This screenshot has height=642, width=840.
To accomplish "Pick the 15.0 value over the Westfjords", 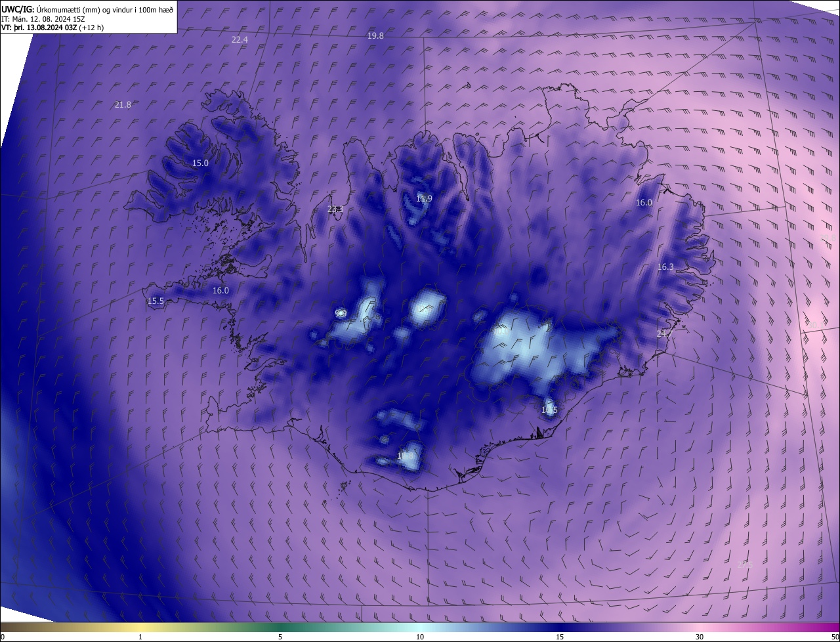I will [200, 163].
